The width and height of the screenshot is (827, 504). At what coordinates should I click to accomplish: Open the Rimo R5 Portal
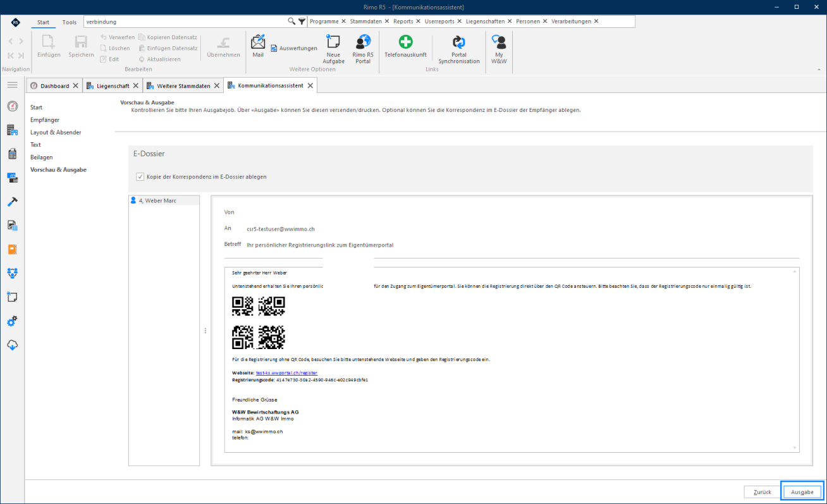363,49
